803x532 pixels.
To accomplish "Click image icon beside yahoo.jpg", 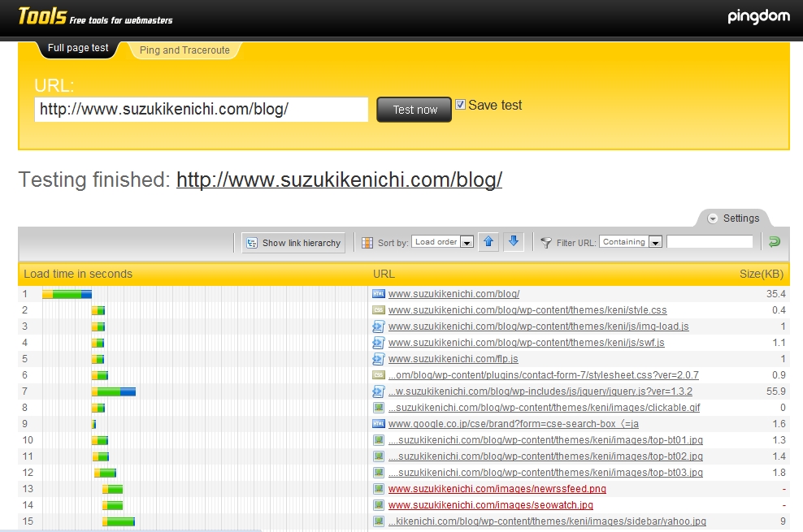I will (x=379, y=521).
